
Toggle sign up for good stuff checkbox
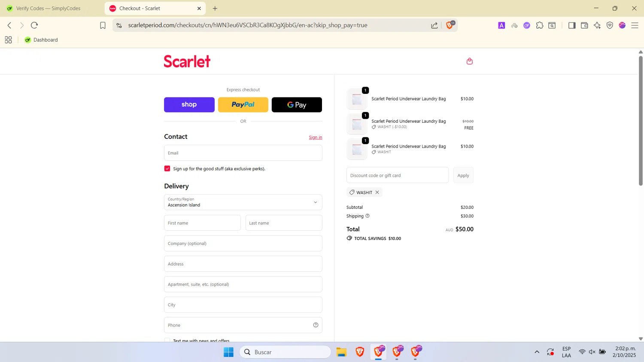coord(167,169)
